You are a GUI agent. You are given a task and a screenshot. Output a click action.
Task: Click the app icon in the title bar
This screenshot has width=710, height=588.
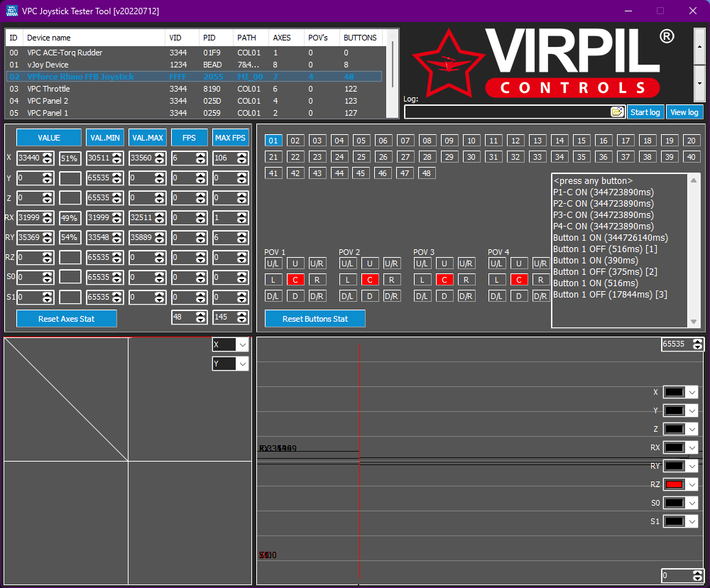(12, 11)
